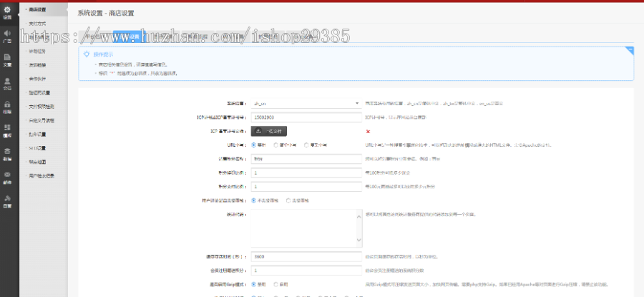Image resolution: width=644 pixels, height=297 pixels.
Task: Click the upload file button for ICP certificate
Action: pyautogui.click(x=268, y=132)
